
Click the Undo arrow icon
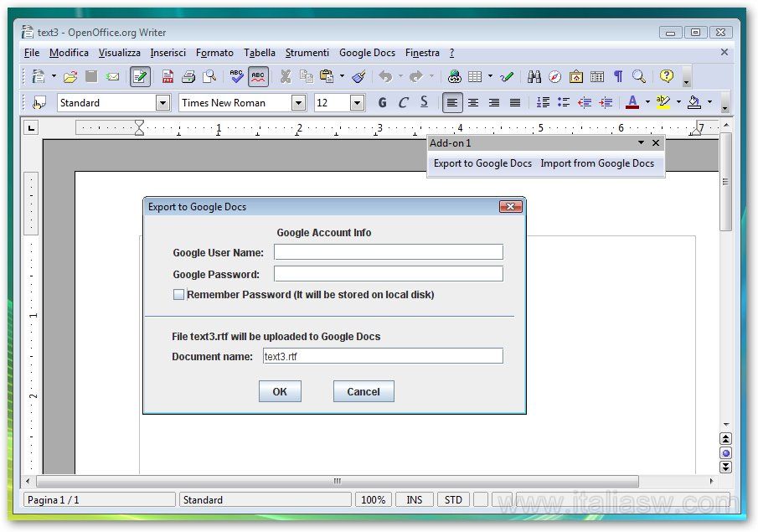[x=386, y=76]
